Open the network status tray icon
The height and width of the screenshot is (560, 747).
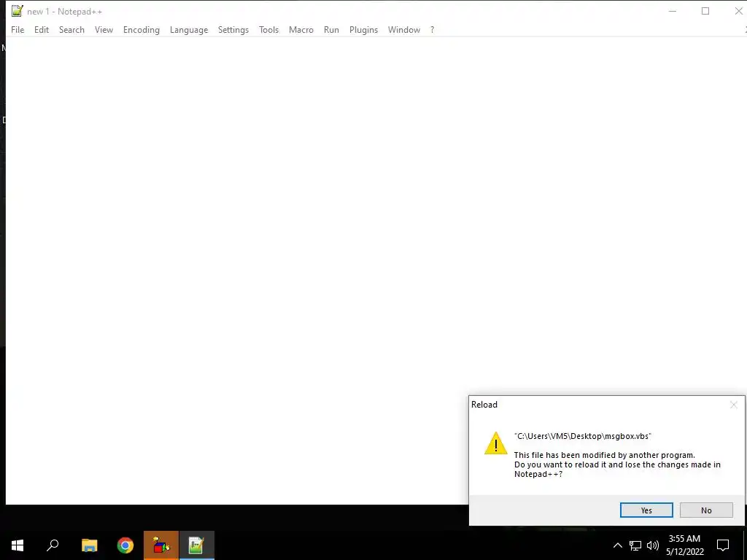coord(635,545)
